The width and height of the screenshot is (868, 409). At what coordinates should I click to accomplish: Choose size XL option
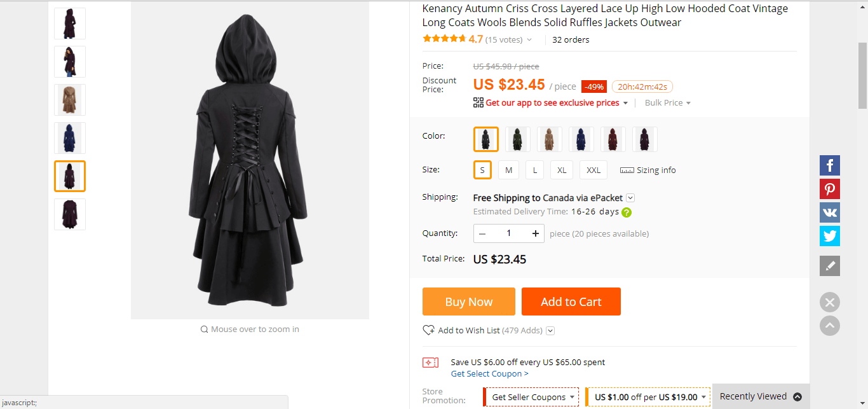point(562,170)
